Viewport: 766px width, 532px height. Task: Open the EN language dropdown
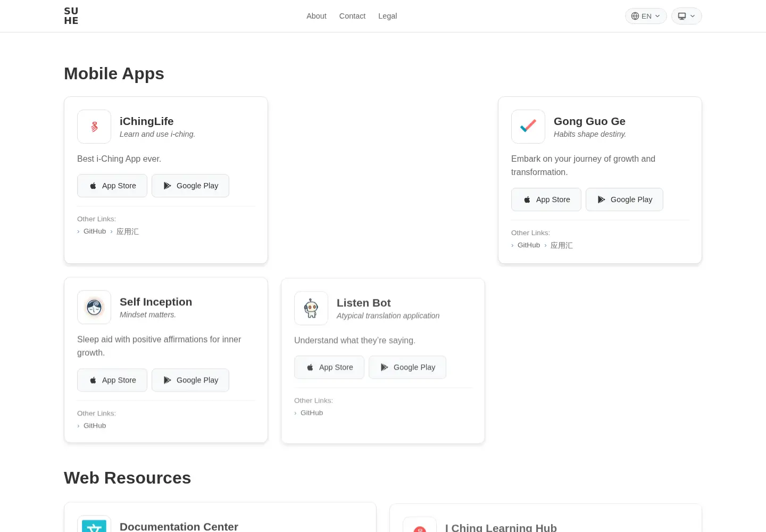click(646, 16)
